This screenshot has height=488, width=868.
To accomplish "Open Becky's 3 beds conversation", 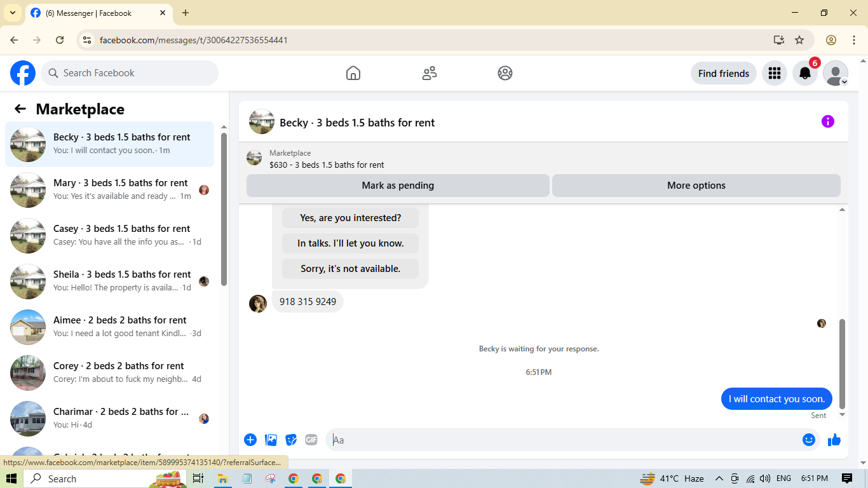I will pos(109,144).
